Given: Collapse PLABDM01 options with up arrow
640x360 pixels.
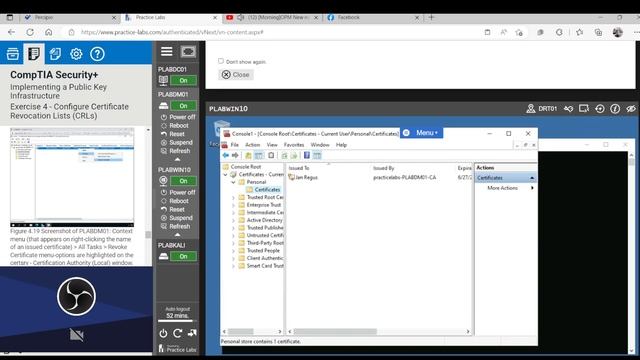Looking at the screenshot, I should pos(177,159).
